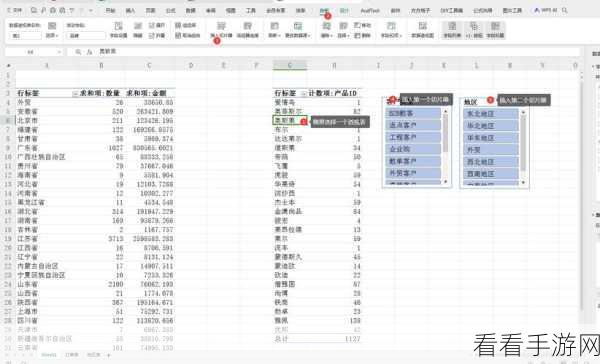The width and height of the screenshot is (600, 364).
Task: Click the region slicer scrollbar up arrow
Action: click(x=523, y=112)
